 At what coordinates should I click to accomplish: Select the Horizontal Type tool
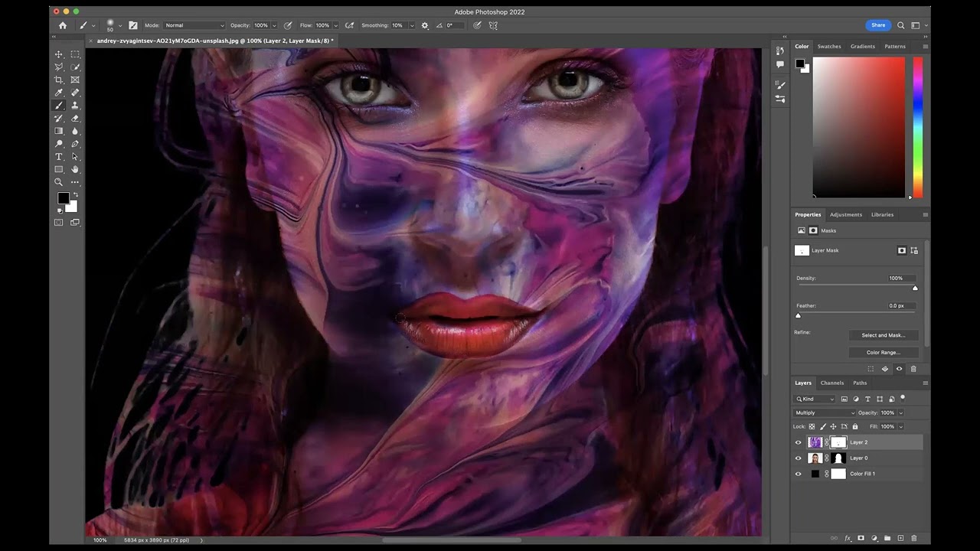click(x=58, y=157)
